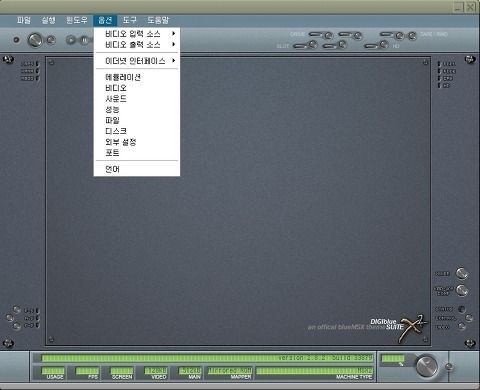
Task: Click the MACHINE TYPE display showing MSX2
Action: pyautogui.click(x=314, y=371)
